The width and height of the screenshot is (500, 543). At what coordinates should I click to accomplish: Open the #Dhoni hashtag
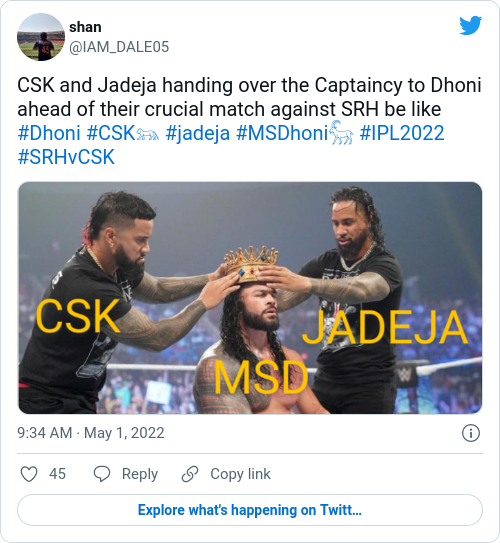[x=49, y=133]
